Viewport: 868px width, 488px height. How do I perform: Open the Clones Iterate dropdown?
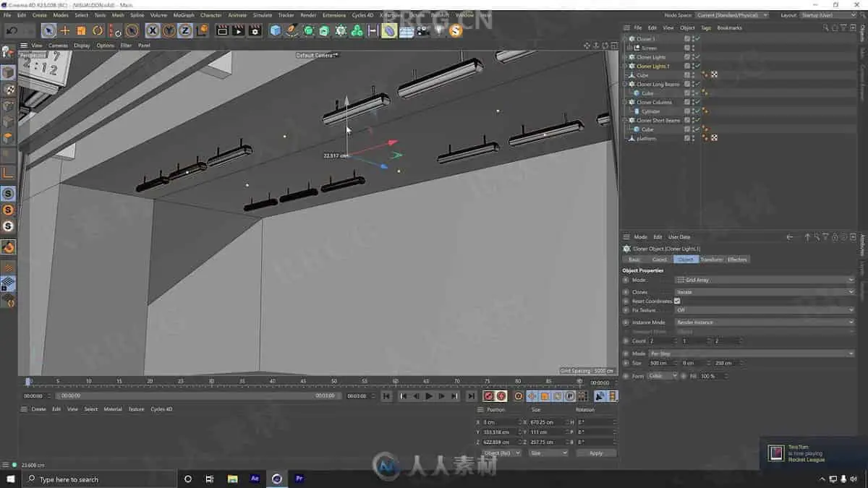coord(765,292)
